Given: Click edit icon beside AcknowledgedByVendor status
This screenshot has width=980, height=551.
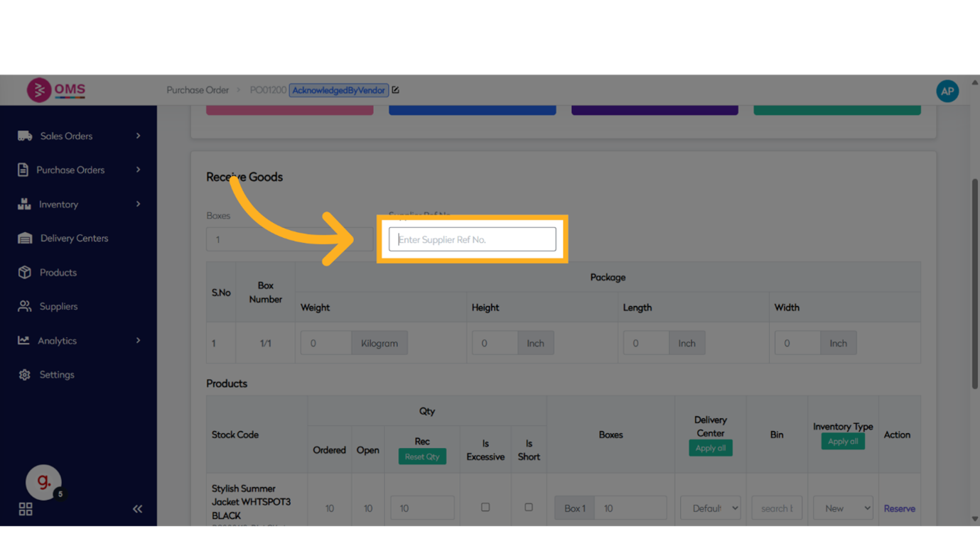Looking at the screenshot, I should [x=396, y=90].
